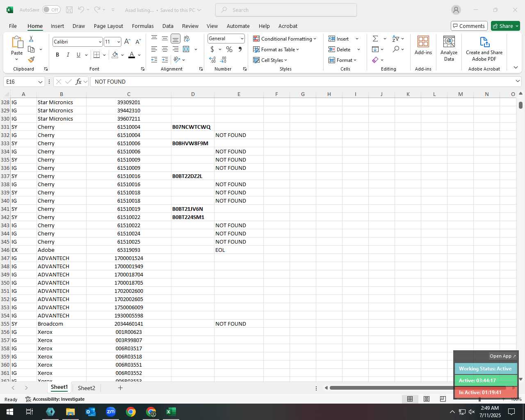Screen dimensions: 525x420
Task: Align text right in cell
Action: [x=176, y=49]
